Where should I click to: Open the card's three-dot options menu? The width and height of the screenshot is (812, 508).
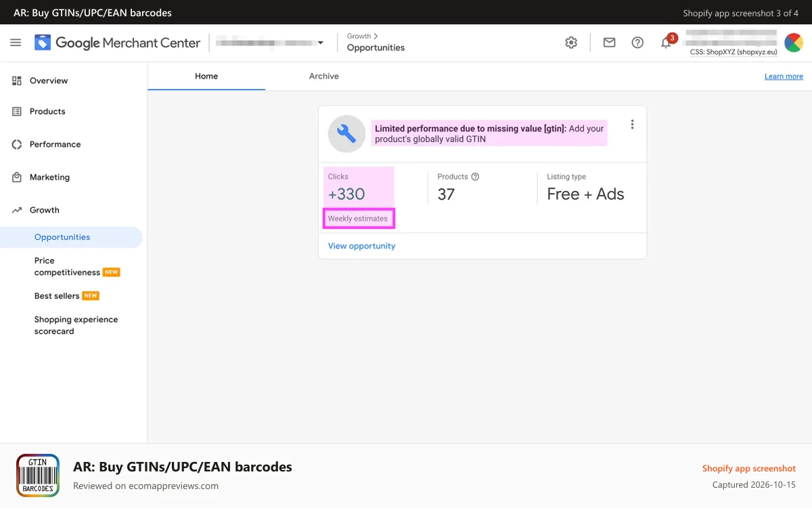[x=632, y=125]
